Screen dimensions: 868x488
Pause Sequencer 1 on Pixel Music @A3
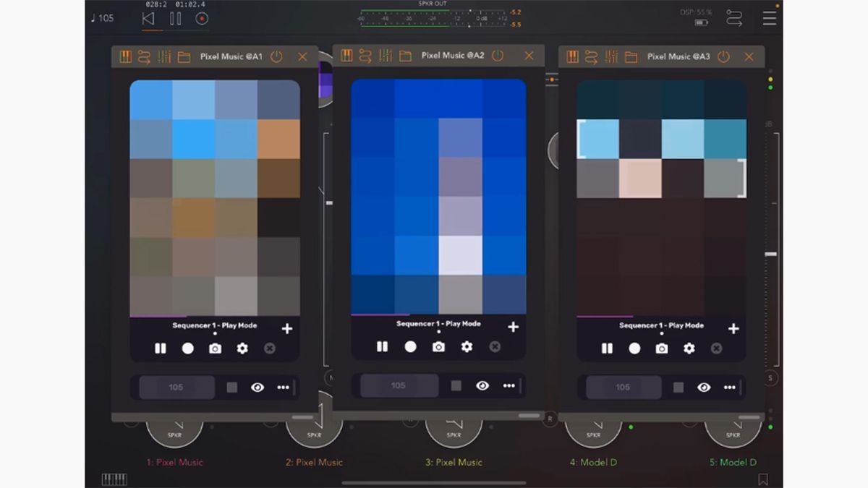pyautogui.click(x=606, y=348)
